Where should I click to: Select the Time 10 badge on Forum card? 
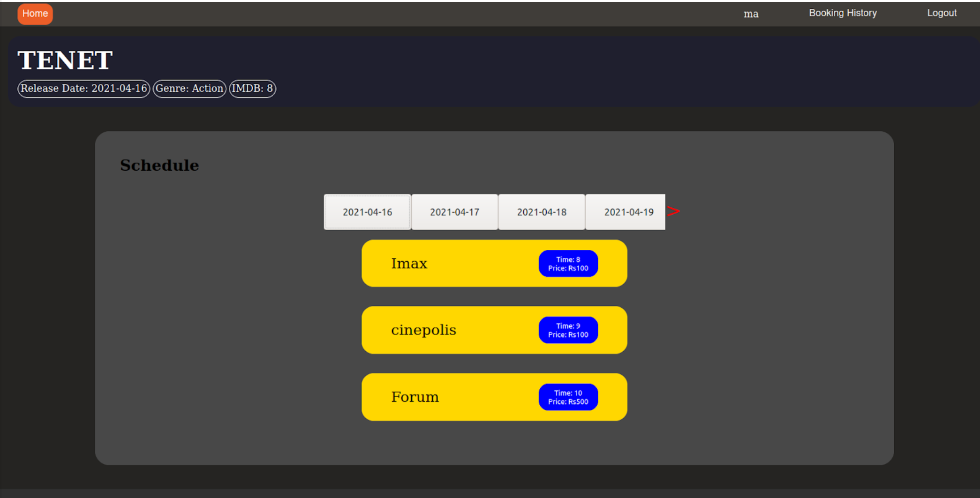click(x=568, y=397)
